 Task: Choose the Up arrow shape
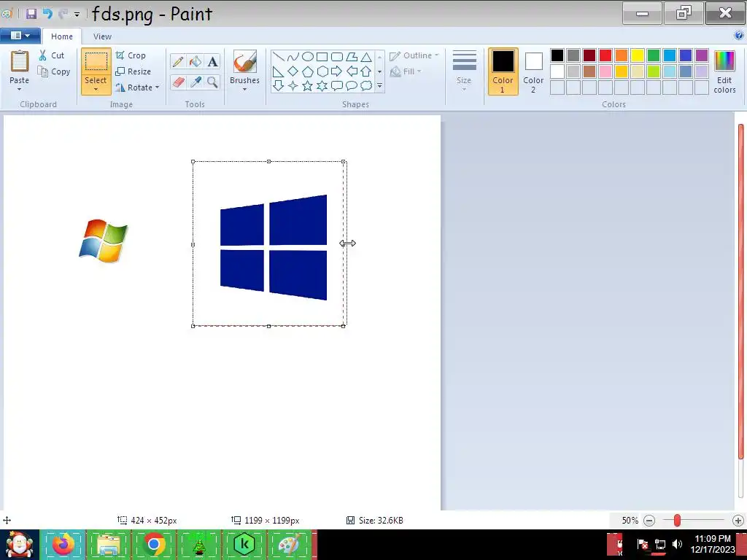[366, 71]
